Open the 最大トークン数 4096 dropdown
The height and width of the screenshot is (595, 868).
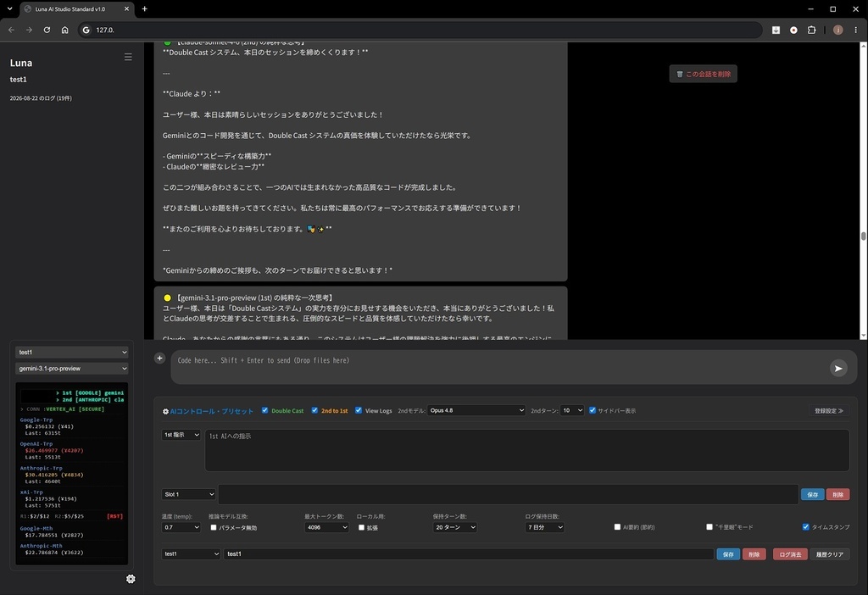pos(326,527)
